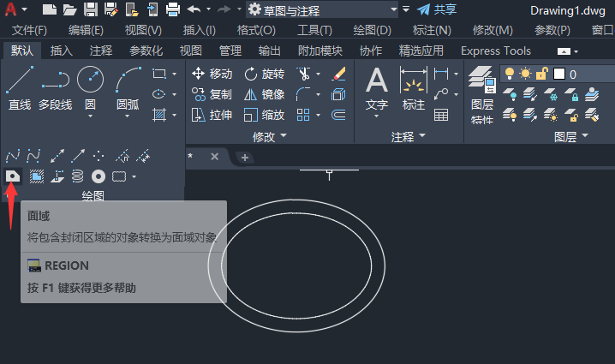The width and height of the screenshot is (615, 364).
Task: Toggle layer 0 freeze sun icon
Action: pos(525,74)
